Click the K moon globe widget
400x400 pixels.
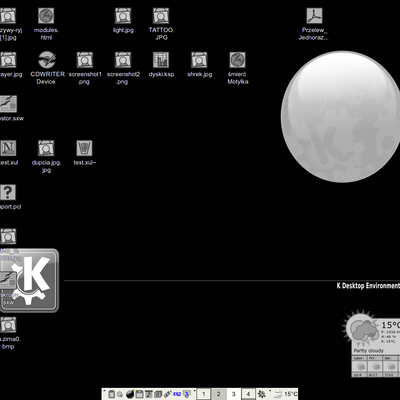[341, 116]
